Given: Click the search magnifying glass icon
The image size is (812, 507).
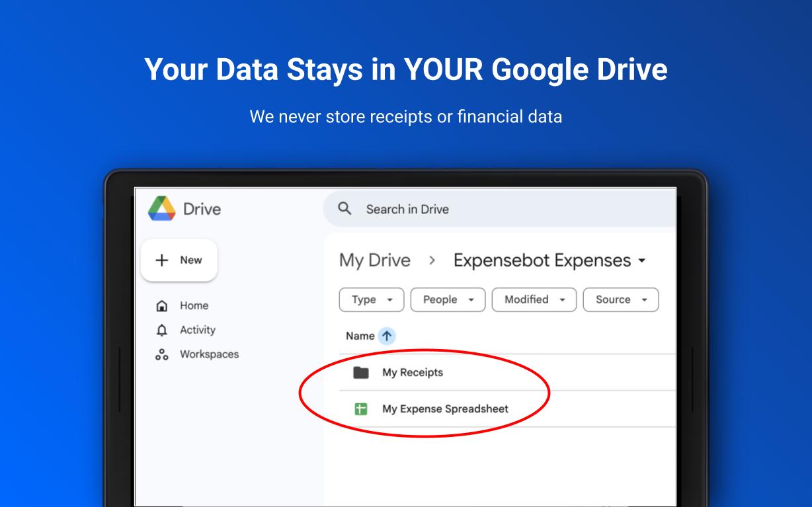Looking at the screenshot, I should click(345, 208).
